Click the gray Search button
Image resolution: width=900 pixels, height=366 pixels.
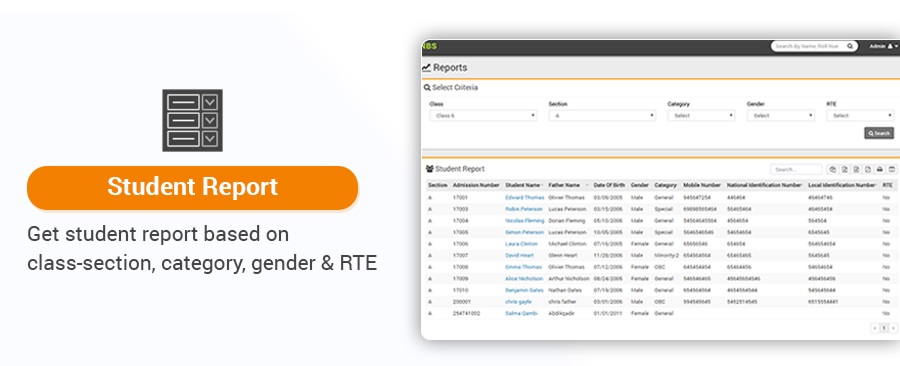coord(879,133)
